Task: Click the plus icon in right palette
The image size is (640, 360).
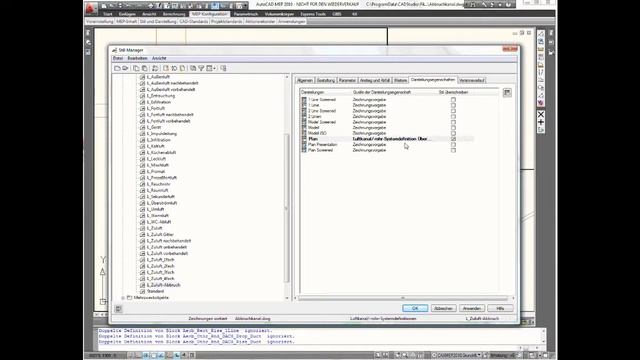Action: click(x=541, y=122)
